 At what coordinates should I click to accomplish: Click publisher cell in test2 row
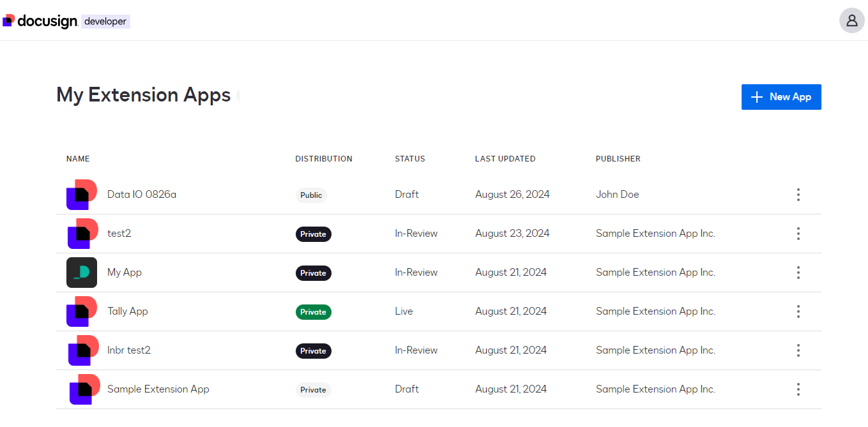[x=655, y=234]
